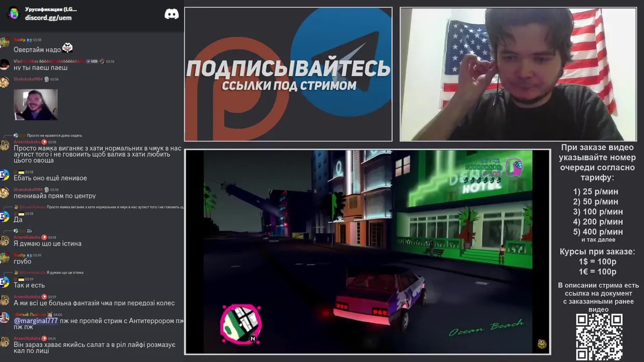Open the server icon beside discord.gg/uem

click(x=13, y=14)
